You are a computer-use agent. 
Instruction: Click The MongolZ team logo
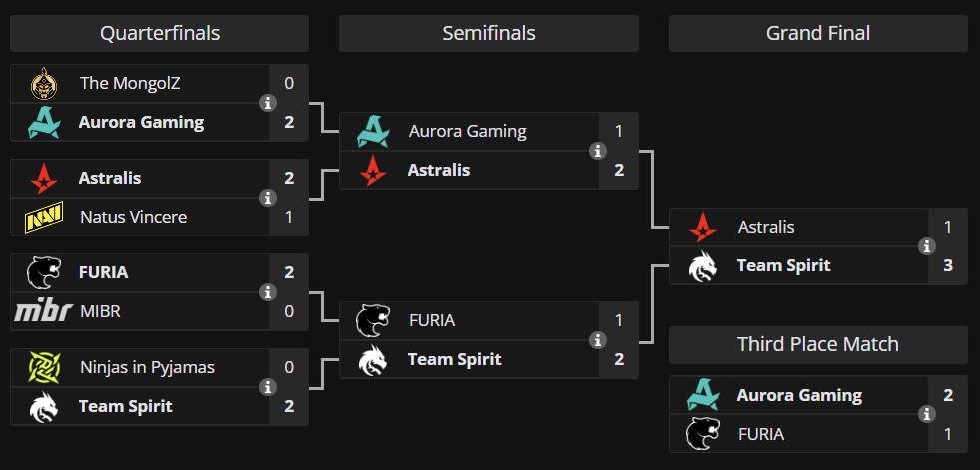click(44, 84)
